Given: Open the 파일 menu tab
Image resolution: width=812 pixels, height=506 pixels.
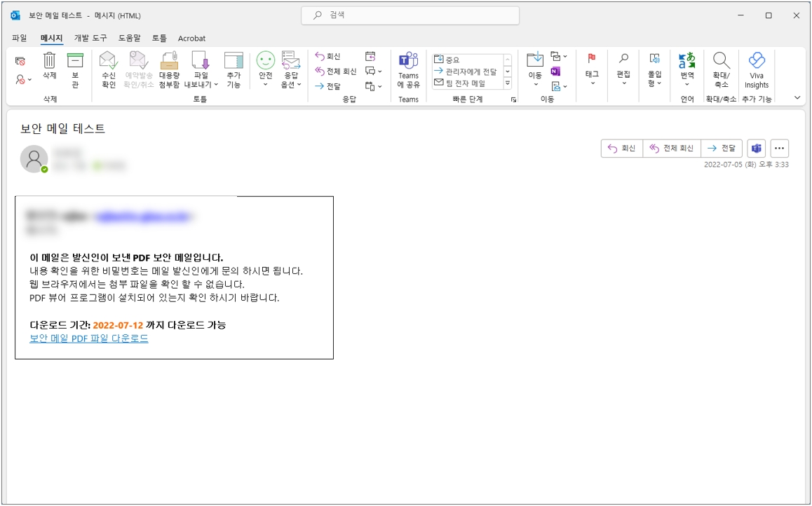Looking at the screenshot, I should click(20, 38).
